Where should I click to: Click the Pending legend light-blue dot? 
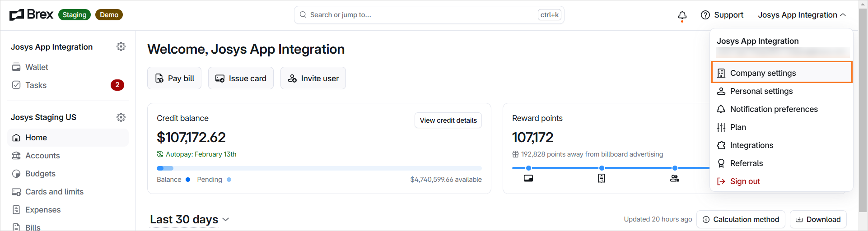pos(229,180)
